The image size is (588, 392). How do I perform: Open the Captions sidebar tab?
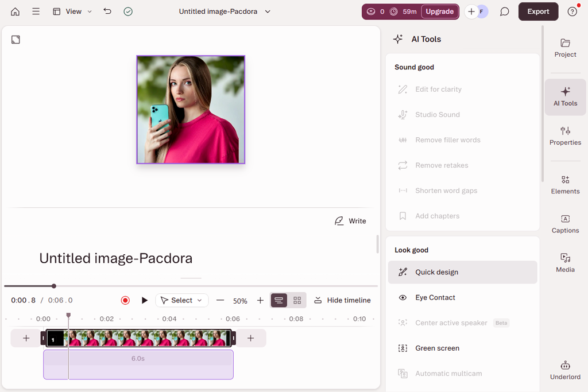coord(565,224)
